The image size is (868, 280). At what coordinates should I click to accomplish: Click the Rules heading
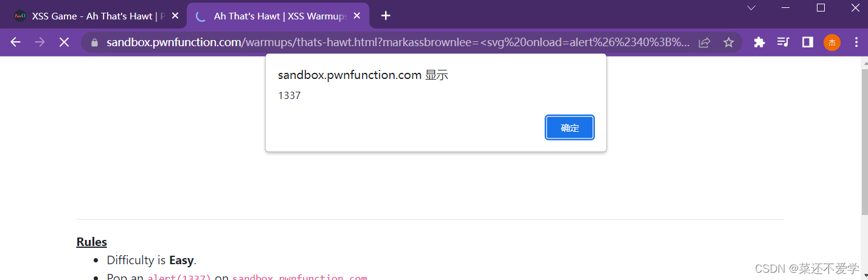(x=92, y=242)
